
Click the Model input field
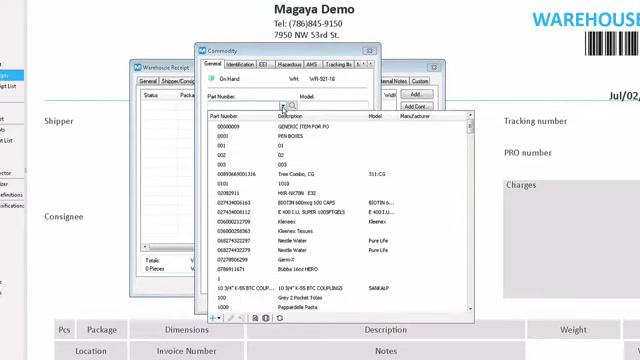(333, 106)
